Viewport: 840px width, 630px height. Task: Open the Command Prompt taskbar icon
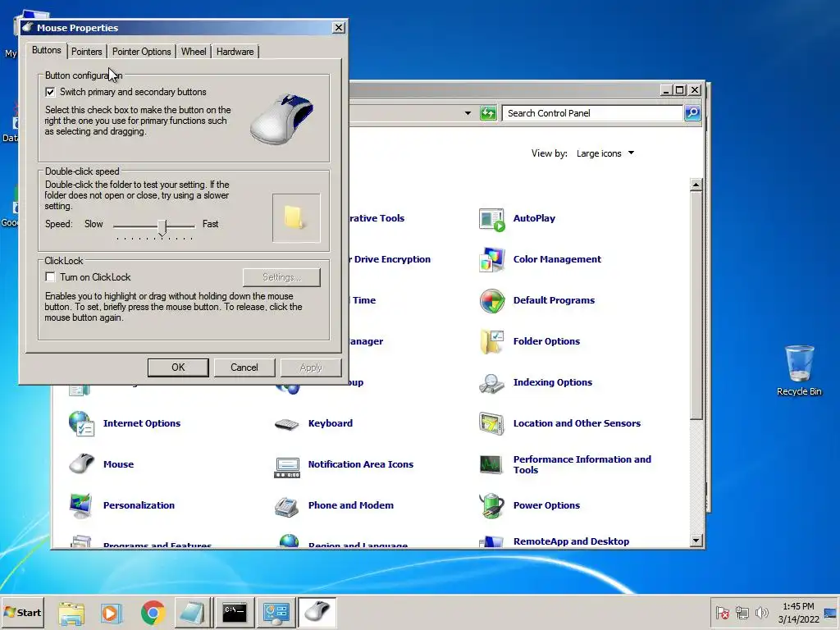click(x=235, y=612)
